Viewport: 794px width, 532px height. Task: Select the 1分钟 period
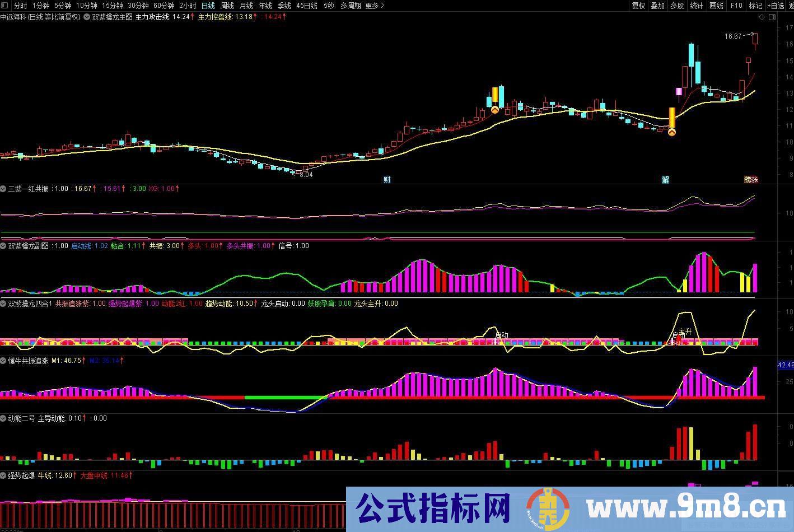point(41,6)
